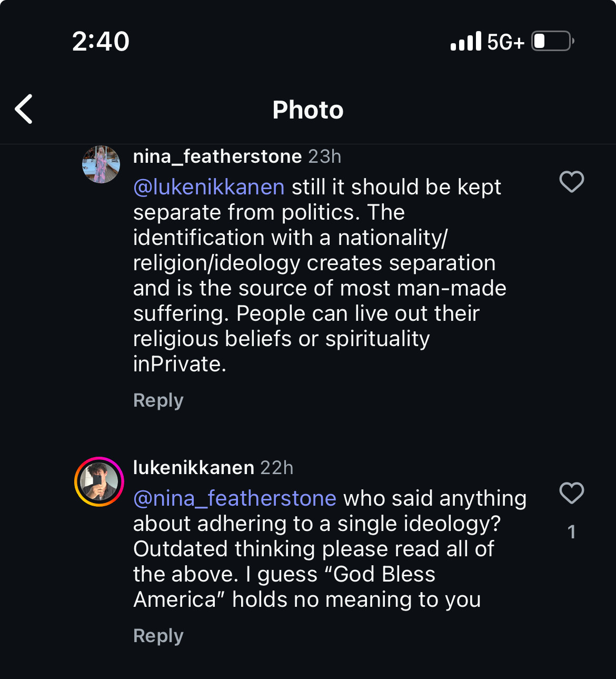
Task: Tap the 22h timestamp on lukenikkanen's comment
Action: 276,468
